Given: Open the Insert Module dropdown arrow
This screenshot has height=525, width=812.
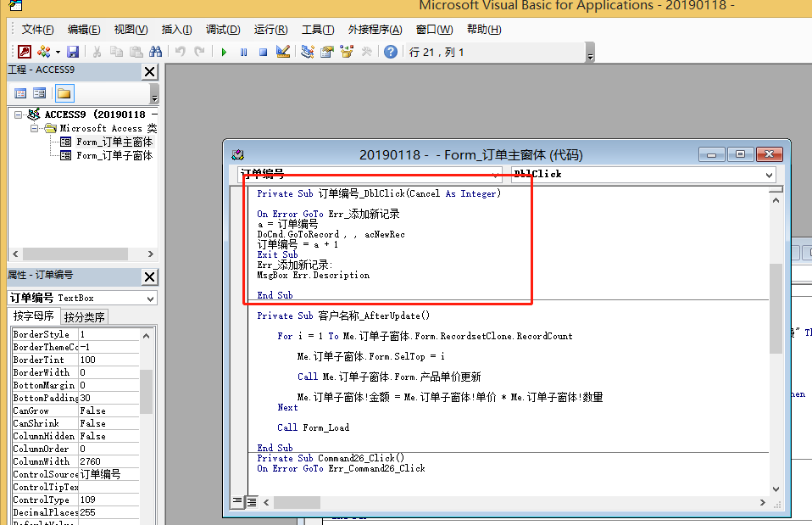Looking at the screenshot, I should point(58,52).
